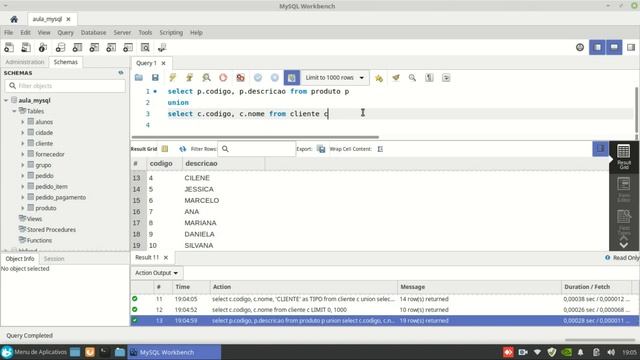
Task: Open SQL script main toolbar icon
Action: 26,47
